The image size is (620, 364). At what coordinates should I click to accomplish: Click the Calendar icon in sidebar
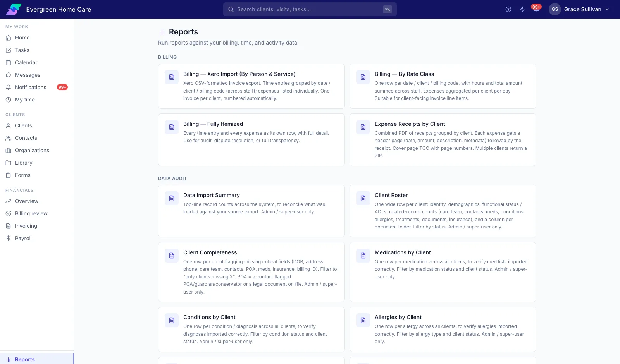pyautogui.click(x=8, y=62)
